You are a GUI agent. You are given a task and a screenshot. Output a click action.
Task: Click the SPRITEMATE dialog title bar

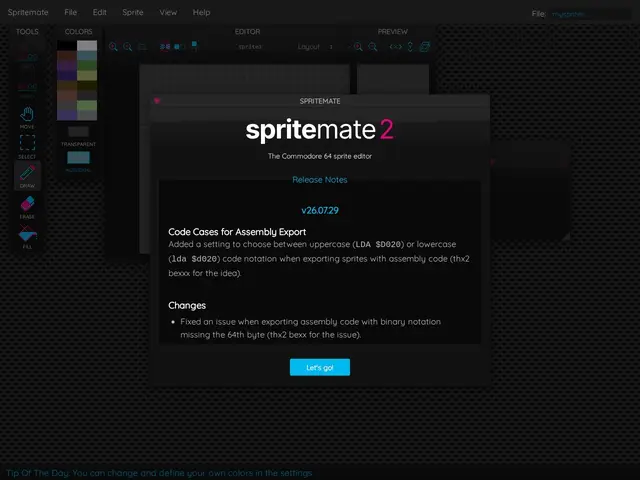coord(320,101)
